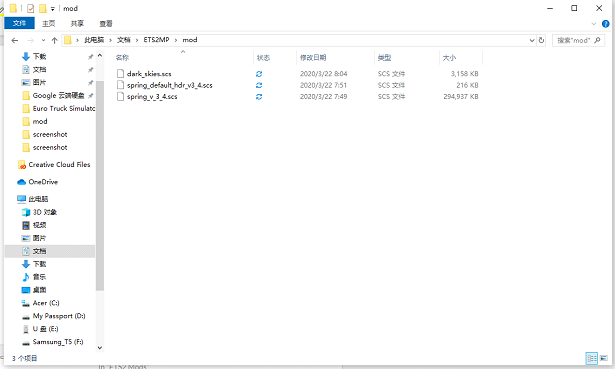Open Google 云端硬盘 in sidebar
The image size is (615, 369).
(x=58, y=95)
